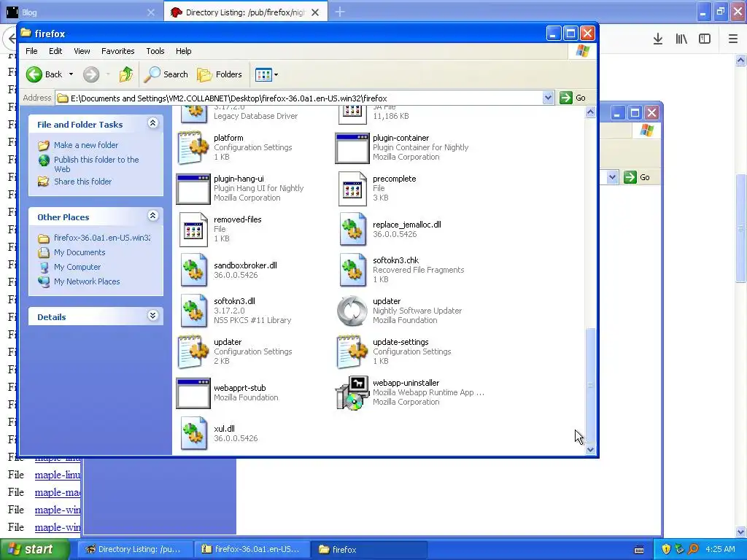Collapse the File and Folder Tasks panel
747x560 pixels.
[x=152, y=123]
